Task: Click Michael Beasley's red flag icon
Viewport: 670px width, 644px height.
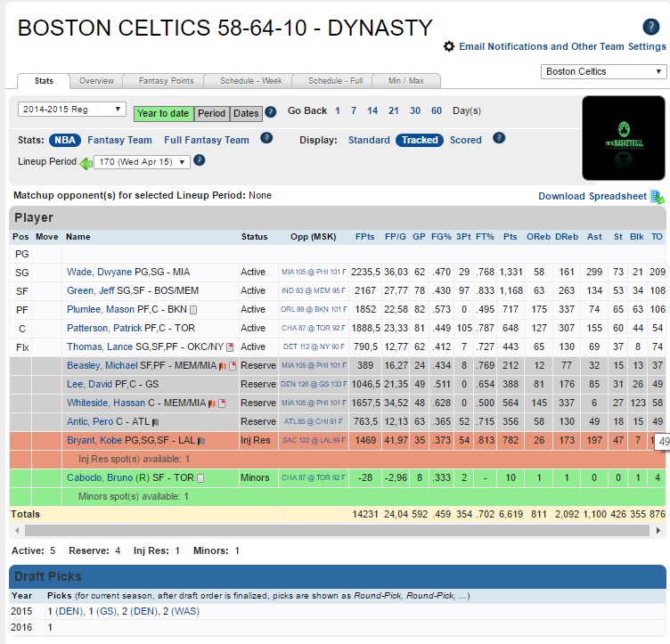Action: (x=223, y=366)
